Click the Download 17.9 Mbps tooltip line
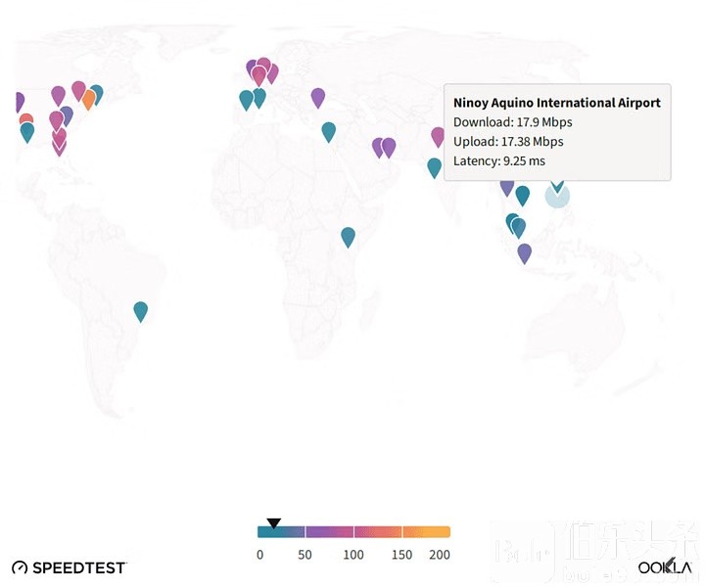 [x=512, y=122]
